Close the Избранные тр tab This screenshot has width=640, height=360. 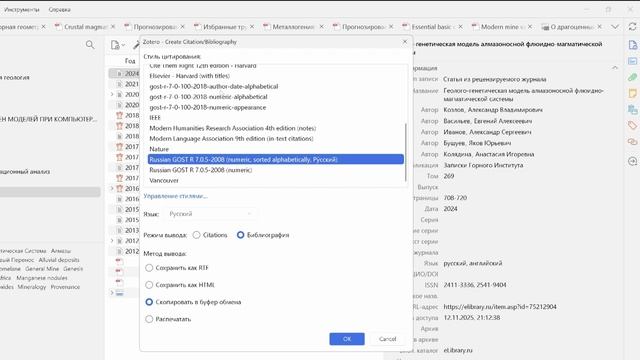pyautogui.click(x=252, y=27)
